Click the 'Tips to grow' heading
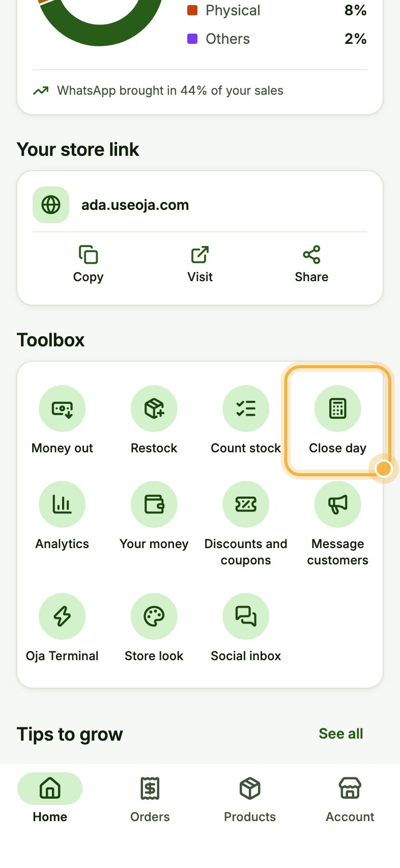This screenshot has height=868, width=400. pyautogui.click(x=70, y=734)
